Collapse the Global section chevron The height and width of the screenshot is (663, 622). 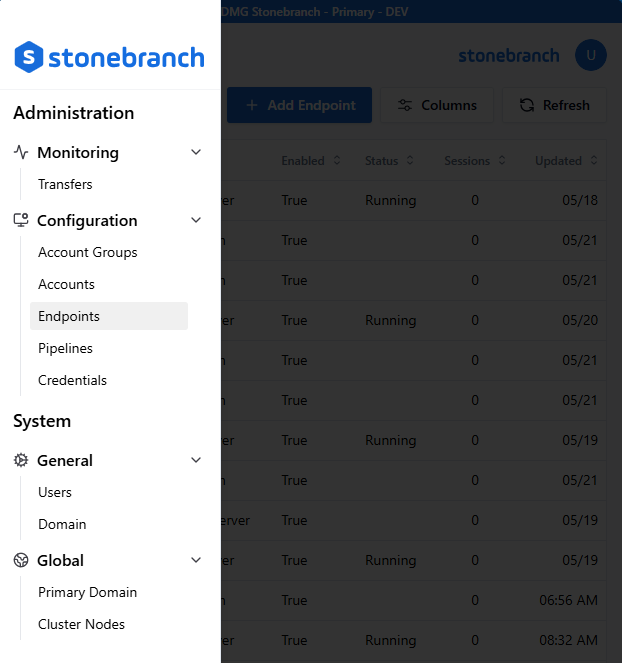point(196,561)
